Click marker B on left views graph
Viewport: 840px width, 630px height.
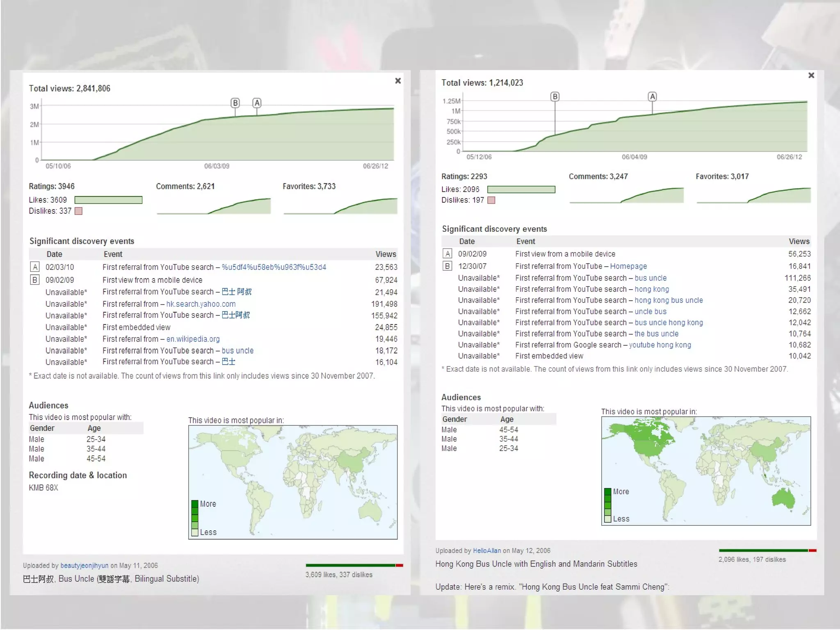235,103
